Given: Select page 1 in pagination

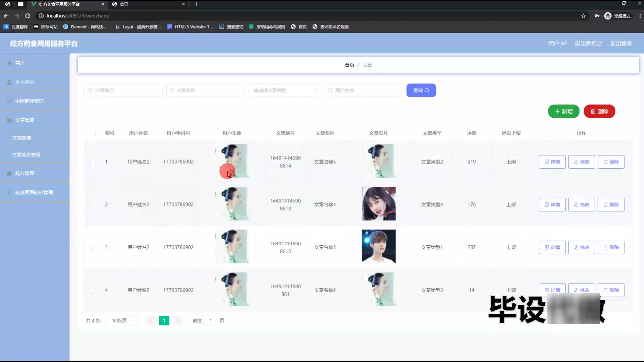Looking at the screenshot, I should point(164,320).
